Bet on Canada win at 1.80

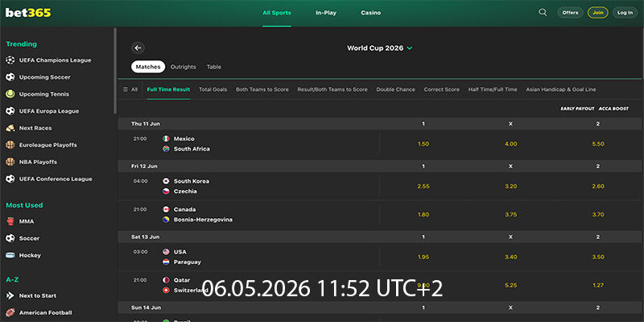423,215
